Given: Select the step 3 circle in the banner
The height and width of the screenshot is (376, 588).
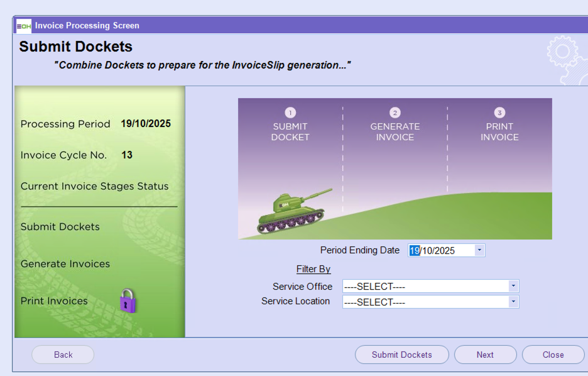Looking at the screenshot, I should (499, 113).
